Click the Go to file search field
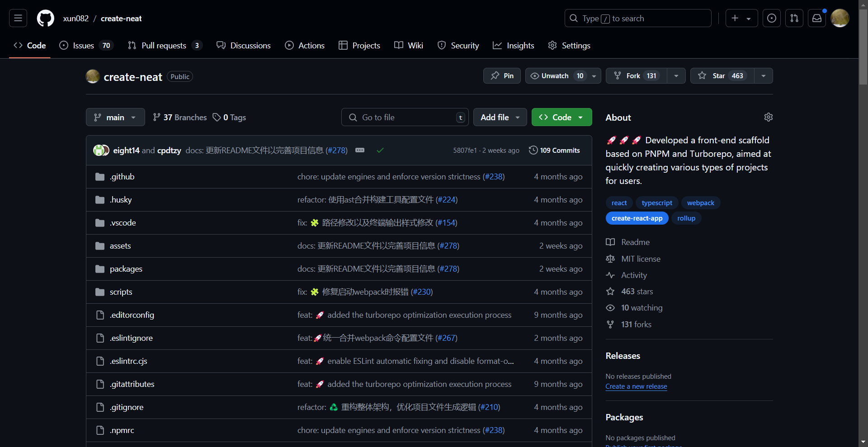The width and height of the screenshot is (868, 447). 405,117
